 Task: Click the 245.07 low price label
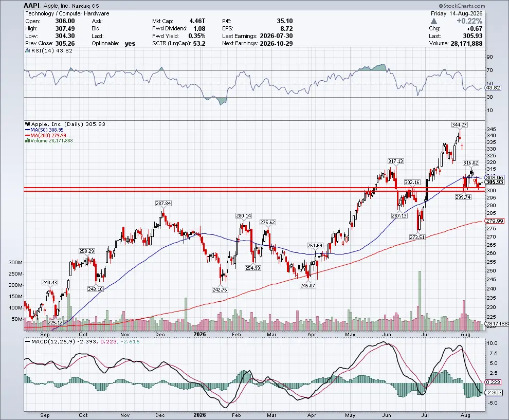click(x=307, y=286)
